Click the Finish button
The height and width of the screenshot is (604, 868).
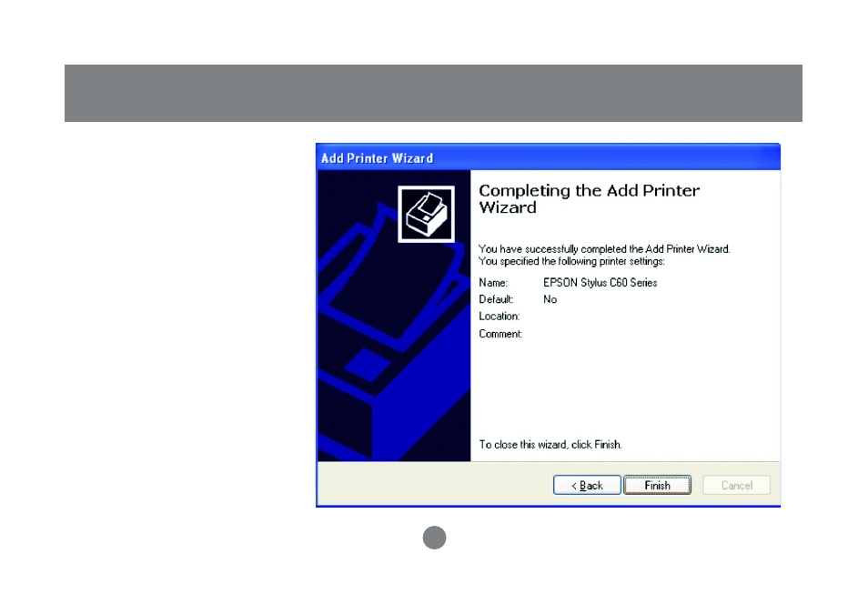[657, 485]
